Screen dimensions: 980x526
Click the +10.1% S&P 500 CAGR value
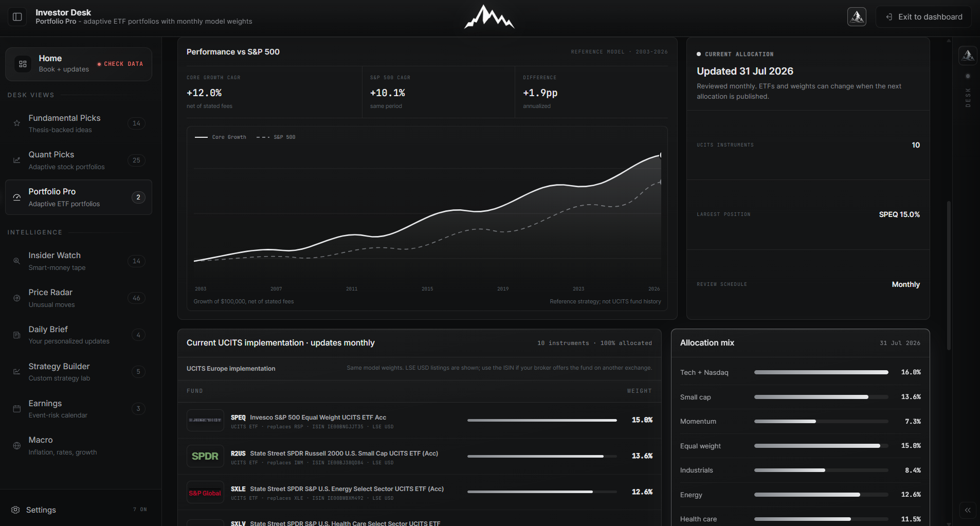388,93
